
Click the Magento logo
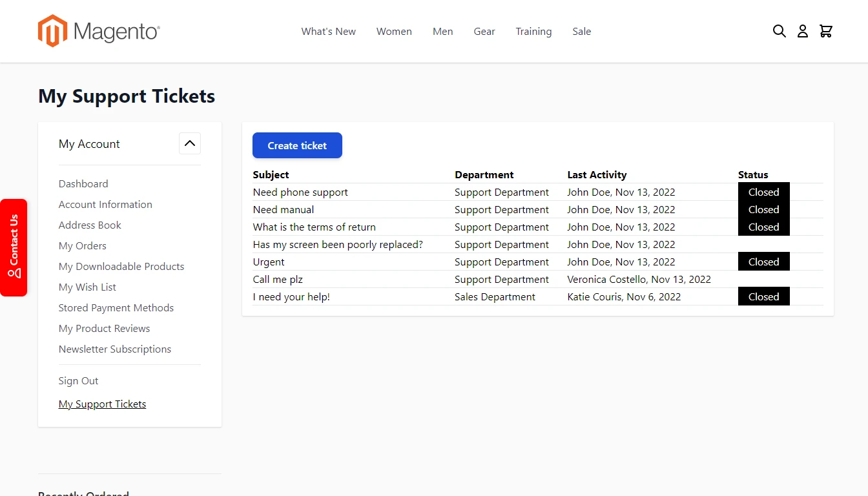point(99,31)
